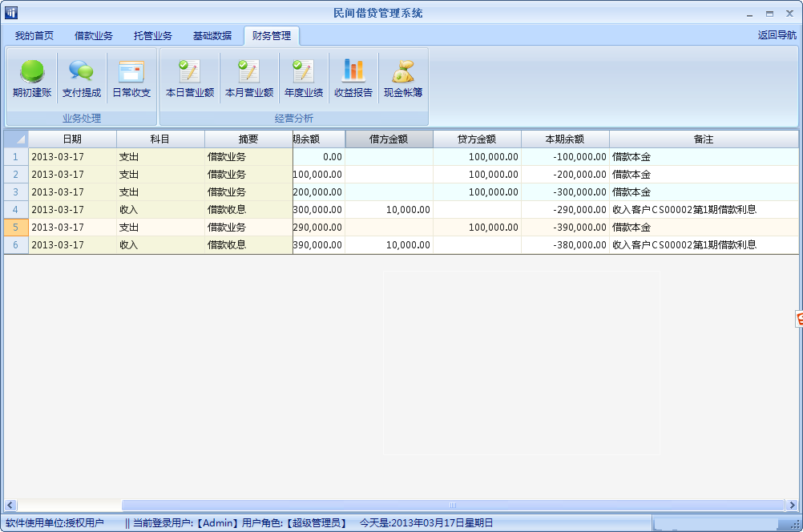Switch to the 基础数据 tab
The image size is (803, 532).
click(212, 36)
